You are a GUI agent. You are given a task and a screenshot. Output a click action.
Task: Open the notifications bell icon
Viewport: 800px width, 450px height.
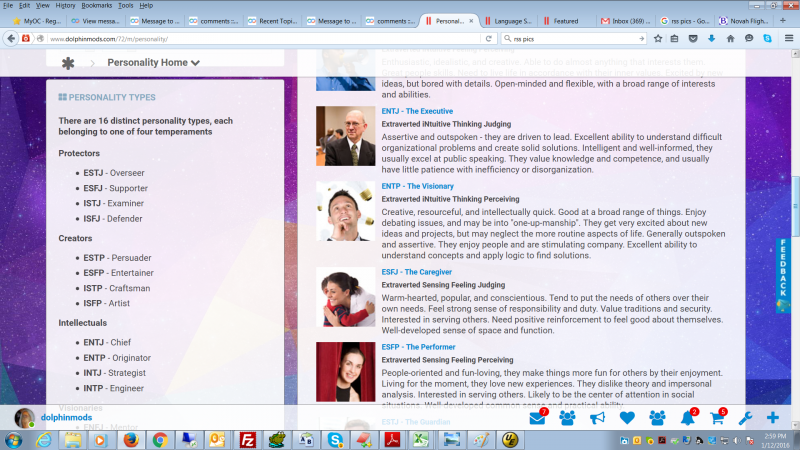tap(687, 418)
